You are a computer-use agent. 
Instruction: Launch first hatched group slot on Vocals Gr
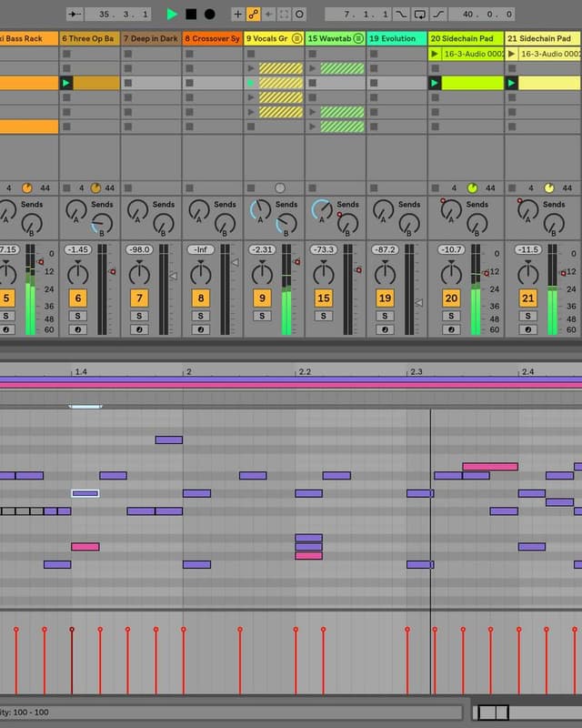pyautogui.click(x=251, y=69)
